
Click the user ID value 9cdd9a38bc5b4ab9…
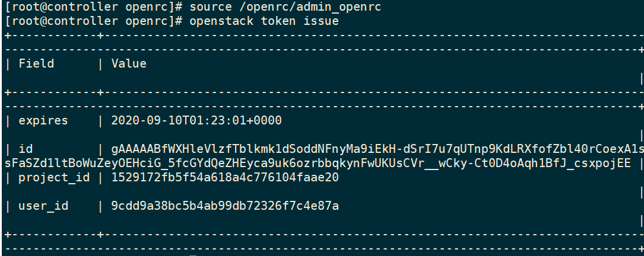pyautogui.click(x=225, y=206)
